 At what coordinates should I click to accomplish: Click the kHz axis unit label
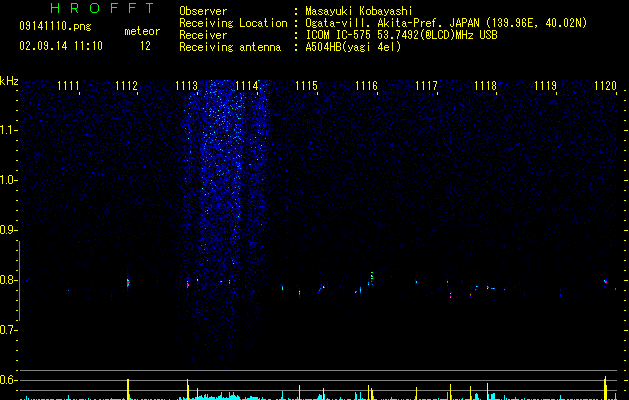pos(9,81)
